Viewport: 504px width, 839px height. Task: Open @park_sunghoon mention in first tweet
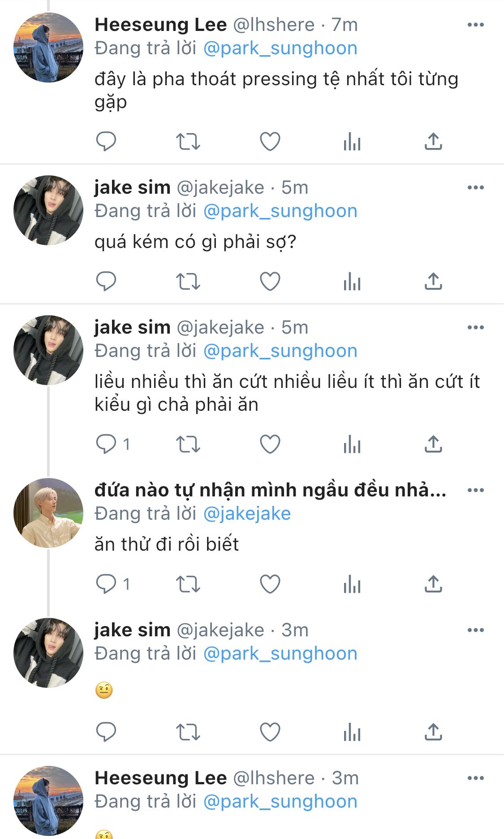point(280,48)
